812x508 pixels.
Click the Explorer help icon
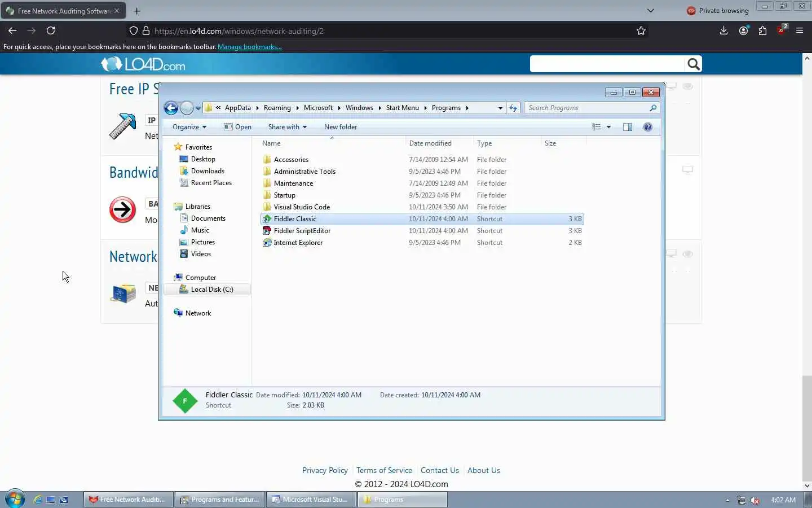648,127
